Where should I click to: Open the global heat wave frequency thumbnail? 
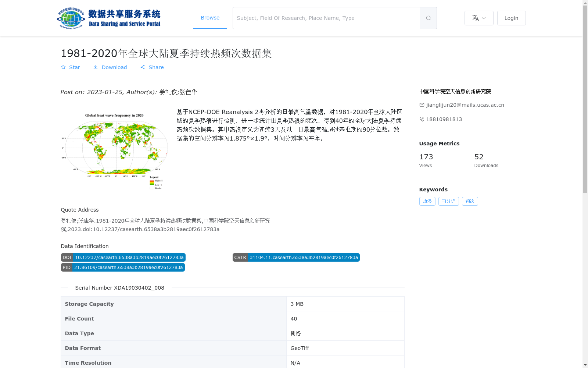click(114, 150)
